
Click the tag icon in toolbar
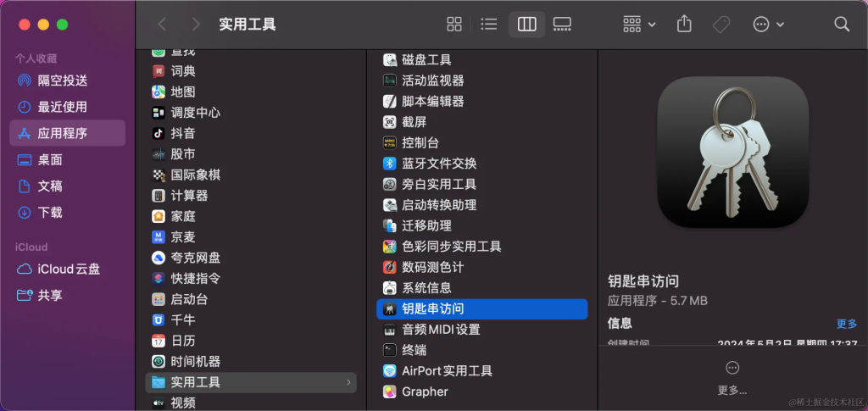pyautogui.click(x=721, y=24)
